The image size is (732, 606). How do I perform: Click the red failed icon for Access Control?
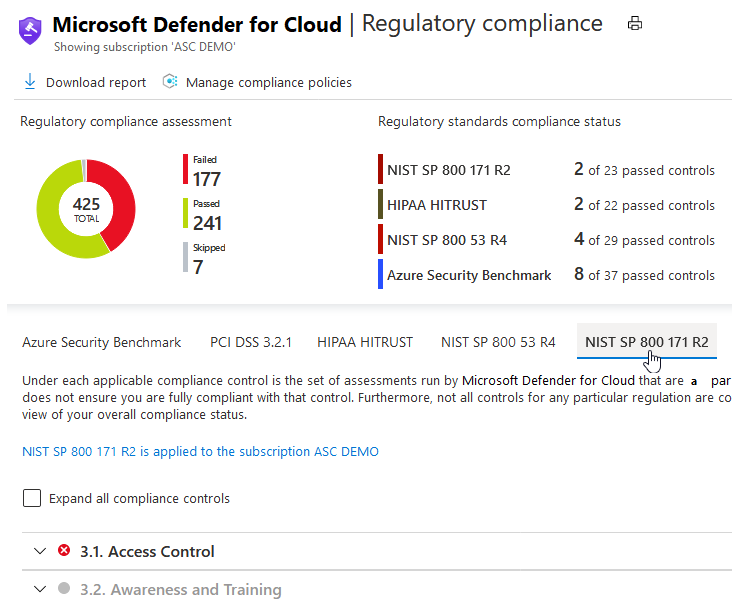click(65, 551)
